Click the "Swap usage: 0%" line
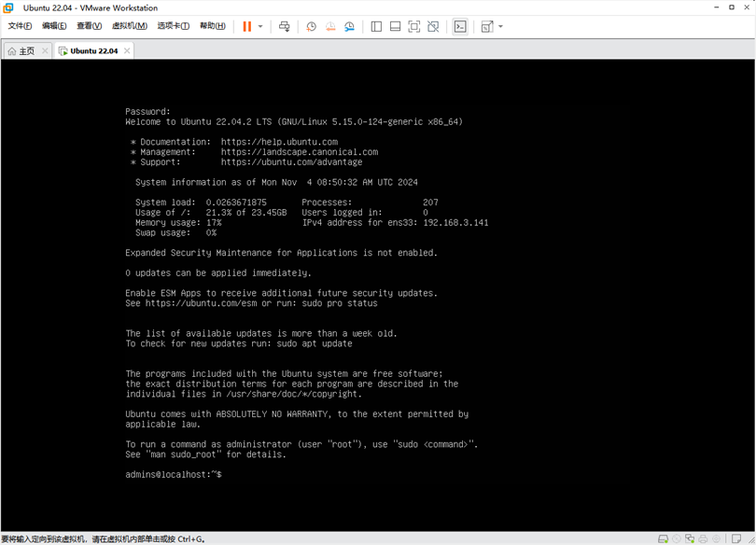This screenshot has width=756, height=545. point(176,232)
